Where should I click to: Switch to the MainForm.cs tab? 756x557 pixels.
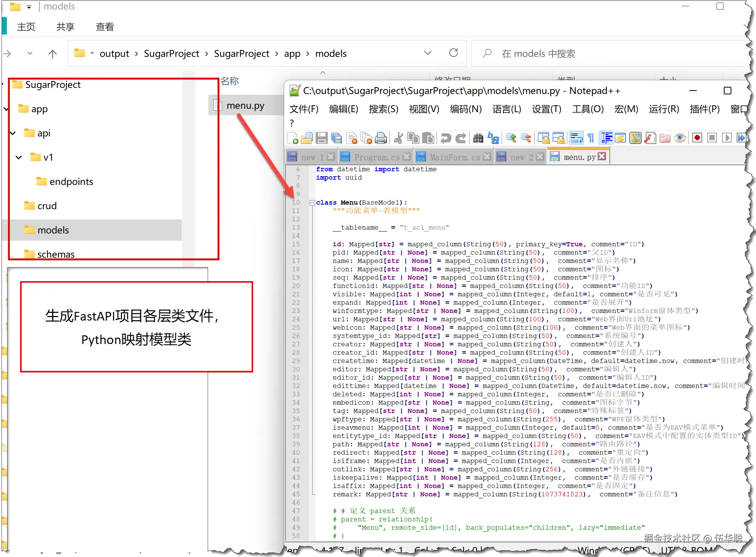coord(454,157)
